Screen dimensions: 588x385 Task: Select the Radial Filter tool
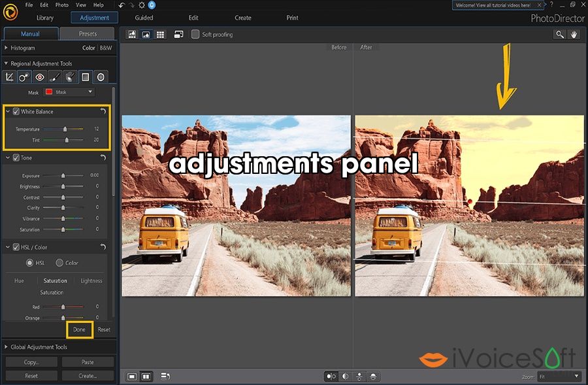[101, 77]
